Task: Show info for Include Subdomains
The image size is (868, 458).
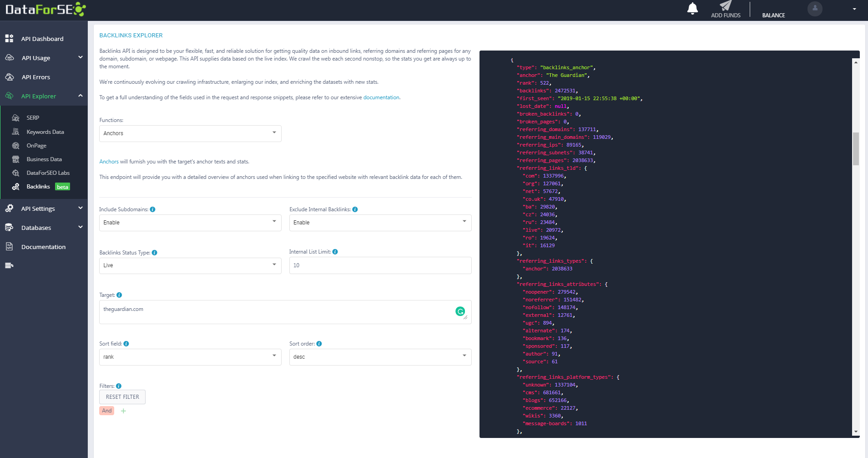Action: [152, 209]
